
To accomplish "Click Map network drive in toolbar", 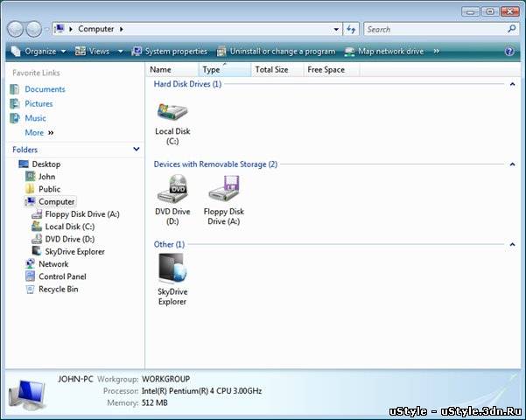I will click(x=384, y=52).
